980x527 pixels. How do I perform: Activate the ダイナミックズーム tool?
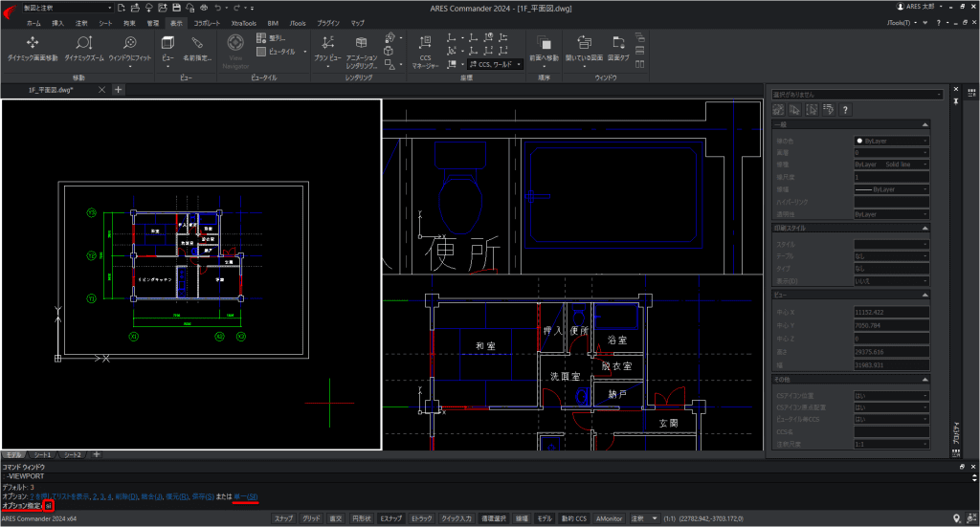(x=84, y=49)
